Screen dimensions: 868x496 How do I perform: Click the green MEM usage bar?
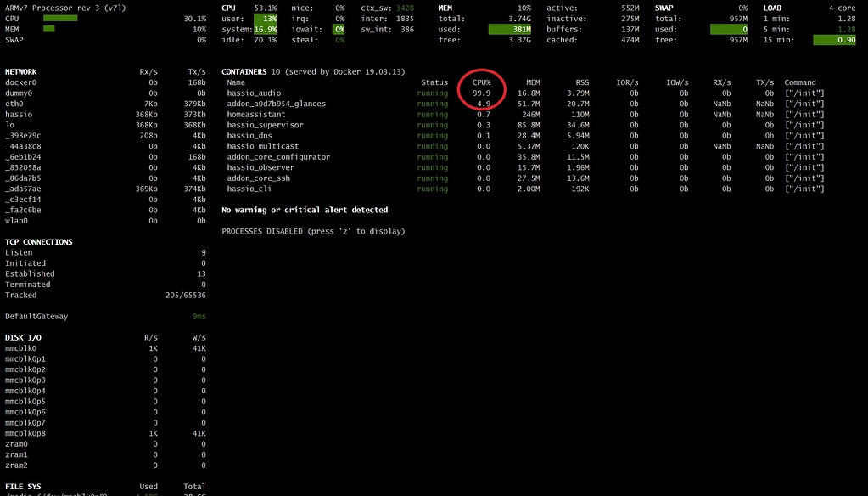[x=48, y=29]
